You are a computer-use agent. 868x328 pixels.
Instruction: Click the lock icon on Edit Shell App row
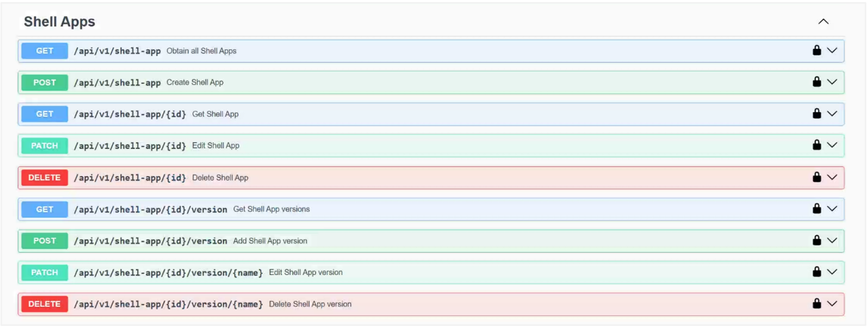(x=817, y=145)
